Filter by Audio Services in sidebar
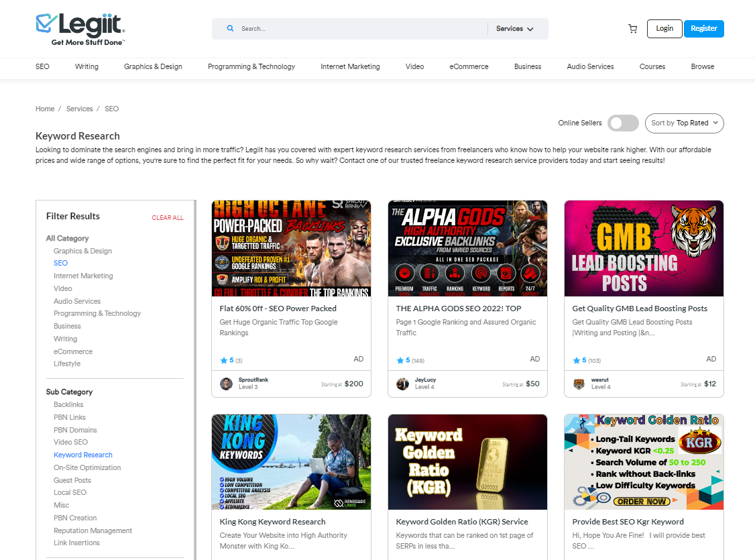Viewport: 755px width, 560px height. (x=77, y=301)
